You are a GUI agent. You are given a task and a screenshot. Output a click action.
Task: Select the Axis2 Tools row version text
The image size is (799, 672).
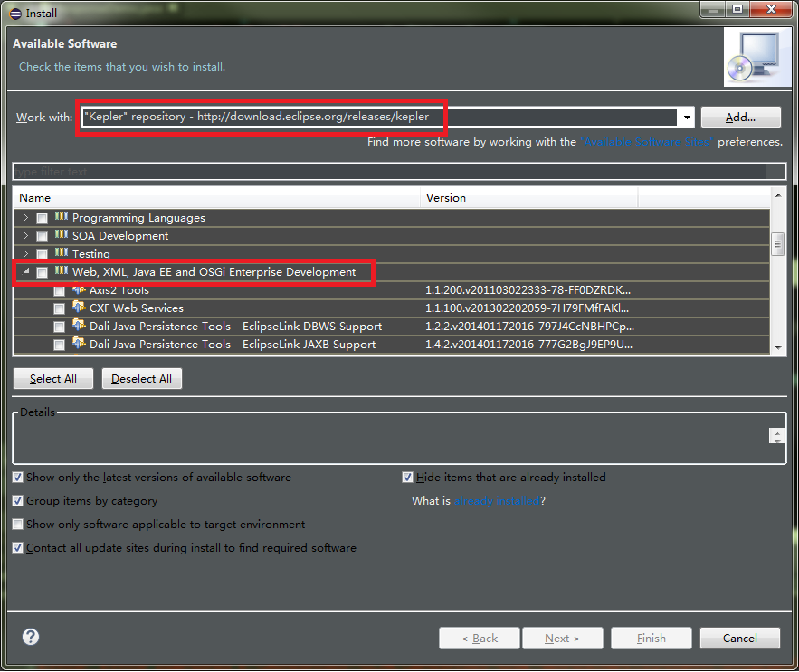point(528,290)
